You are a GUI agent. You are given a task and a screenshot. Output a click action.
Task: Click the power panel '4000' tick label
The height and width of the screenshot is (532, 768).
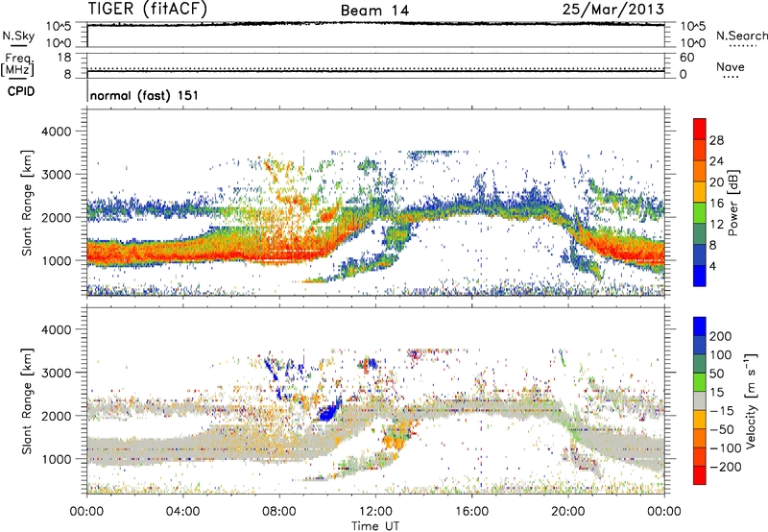tap(56, 132)
